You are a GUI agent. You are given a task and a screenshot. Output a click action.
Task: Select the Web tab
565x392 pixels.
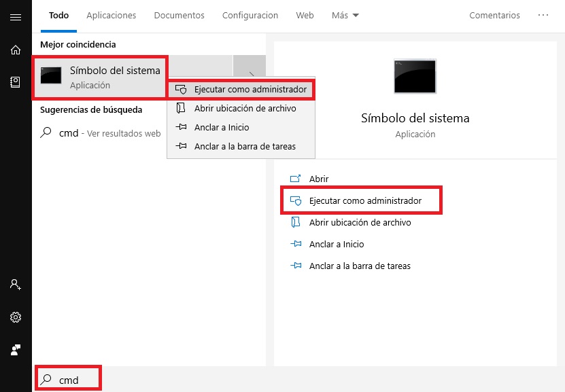pyautogui.click(x=305, y=15)
